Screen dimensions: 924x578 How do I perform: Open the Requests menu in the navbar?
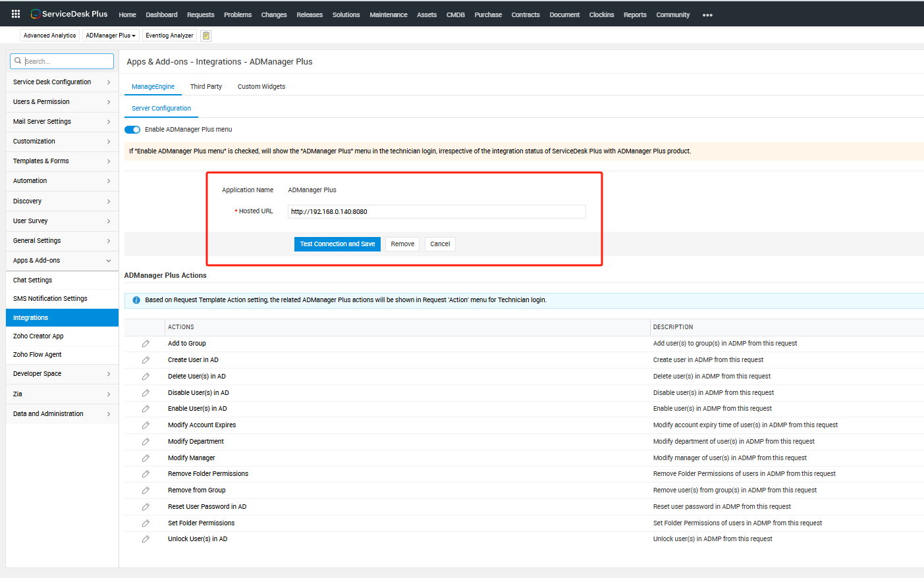tap(200, 14)
